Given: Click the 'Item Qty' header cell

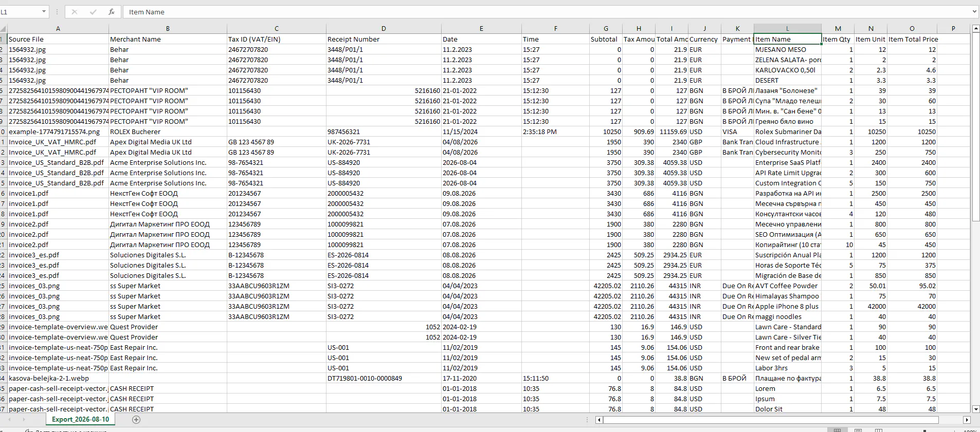Looking at the screenshot, I should [838, 39].
